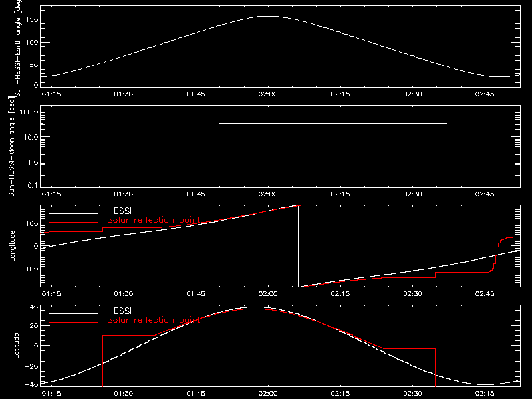Click 02:45 time label below Earth angle plot
532x399 pixels.
click(x=485, y=94)
